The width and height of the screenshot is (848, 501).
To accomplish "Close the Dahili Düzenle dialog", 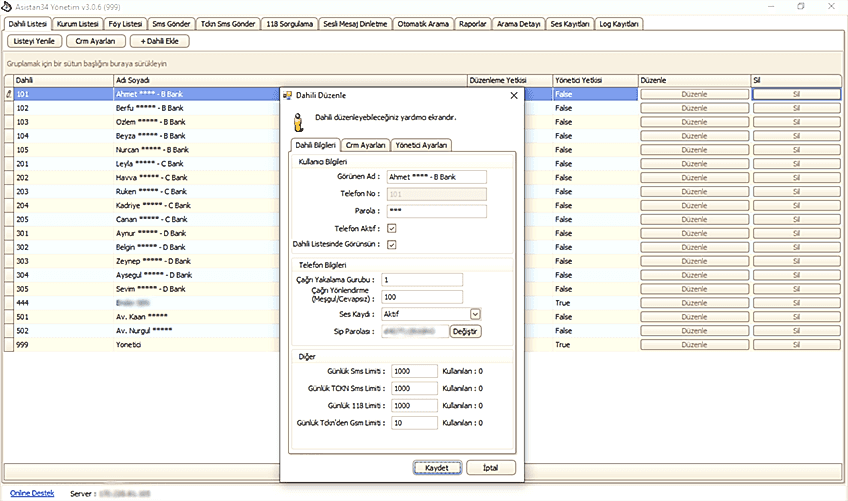I will 514,95.
